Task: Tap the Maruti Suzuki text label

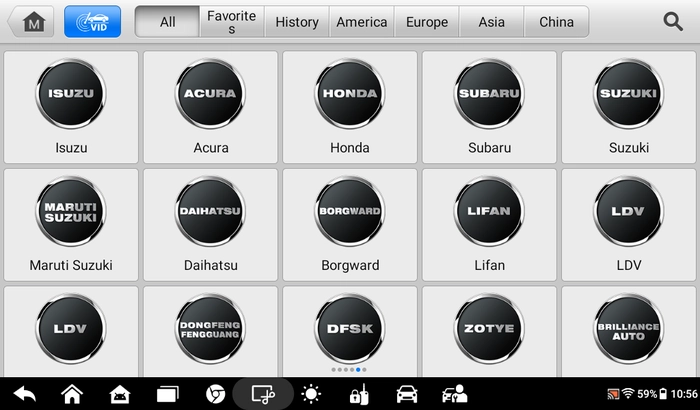Action: (x=71, y=265)
